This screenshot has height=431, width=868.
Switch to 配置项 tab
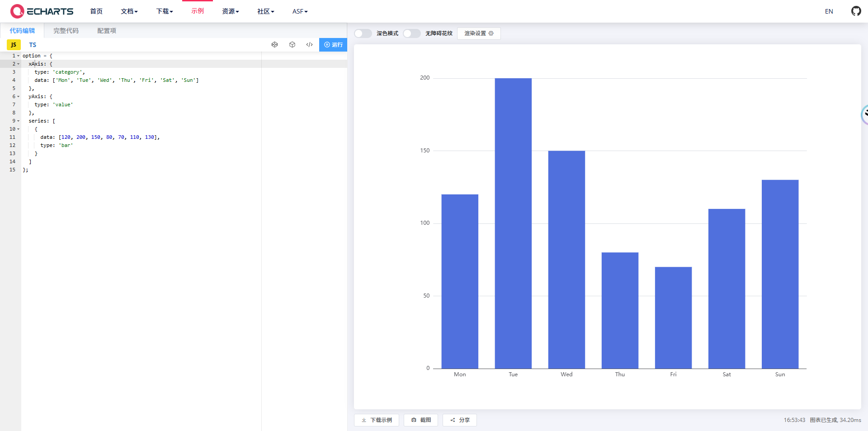(x=107, y=31)
